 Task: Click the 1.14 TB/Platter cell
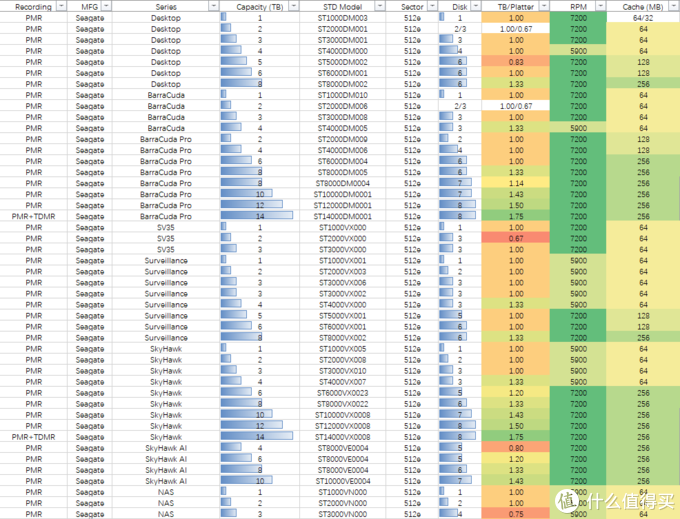click(515, 183)
